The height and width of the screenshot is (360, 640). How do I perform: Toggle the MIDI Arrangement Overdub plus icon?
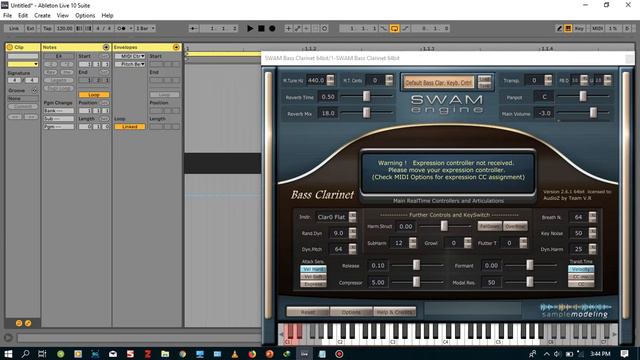[288, 29]
